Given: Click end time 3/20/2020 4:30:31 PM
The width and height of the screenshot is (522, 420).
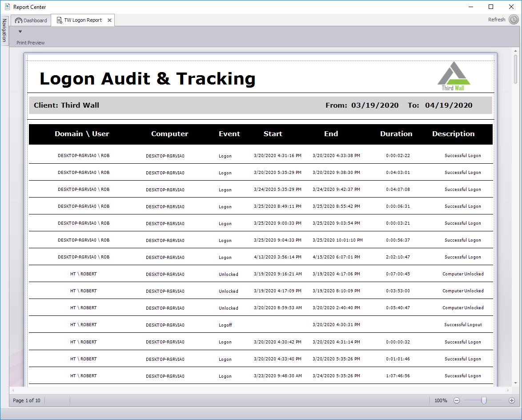Looking at the screenshot, I should click(336, 325).
